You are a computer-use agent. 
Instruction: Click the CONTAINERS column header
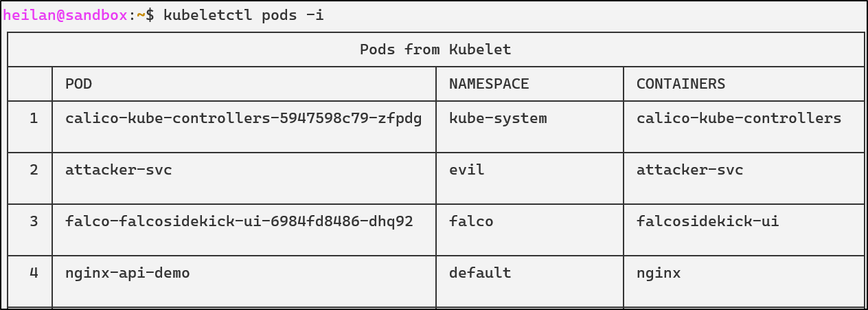(x=681, y=84)
